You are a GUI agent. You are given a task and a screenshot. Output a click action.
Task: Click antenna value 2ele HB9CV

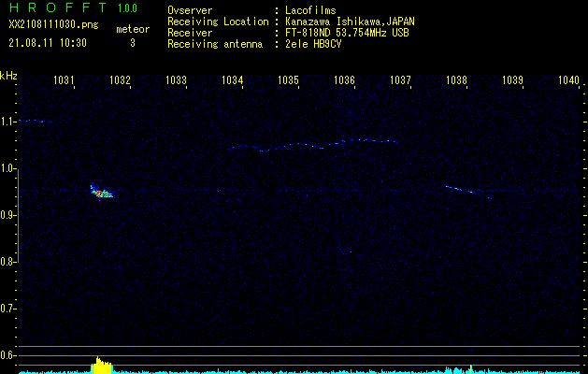point(313,44)
